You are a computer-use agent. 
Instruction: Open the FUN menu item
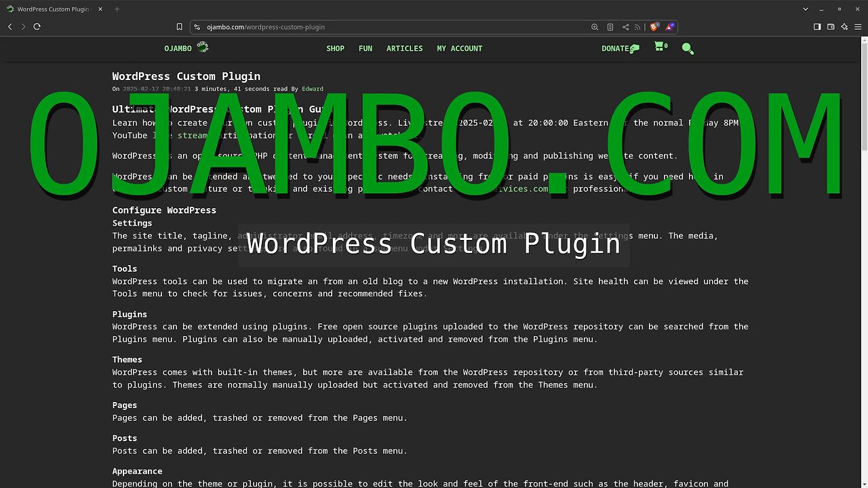[x=366, y=49]
